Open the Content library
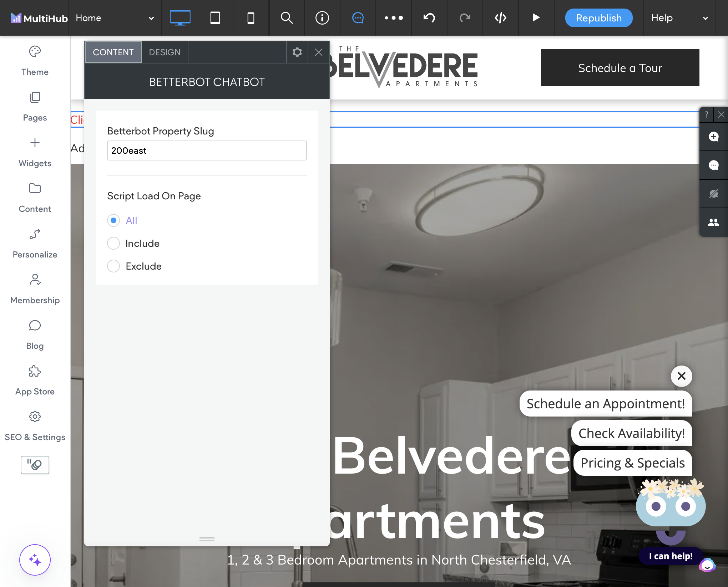 tap(35, 198)
